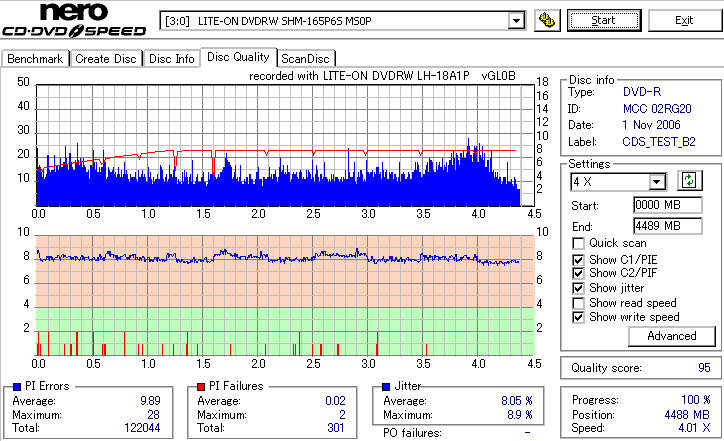
Task: Click PI Failures Total value 301
Action: [336, 428]
